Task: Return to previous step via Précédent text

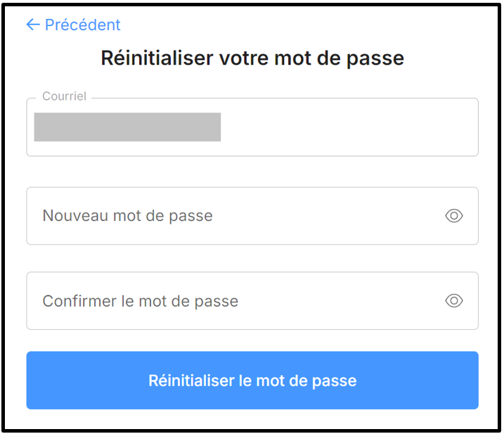Action: pyautogui.click(x=82, y=25)
